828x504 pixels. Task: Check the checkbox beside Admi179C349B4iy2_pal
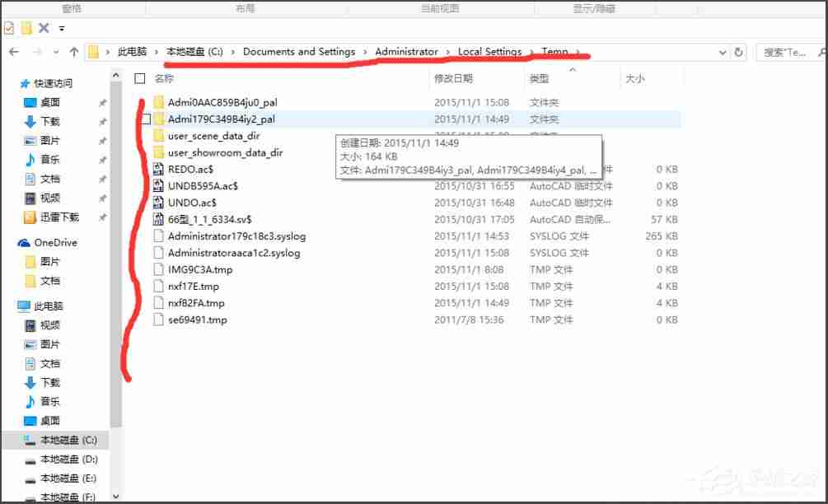[x=144, y=119]
